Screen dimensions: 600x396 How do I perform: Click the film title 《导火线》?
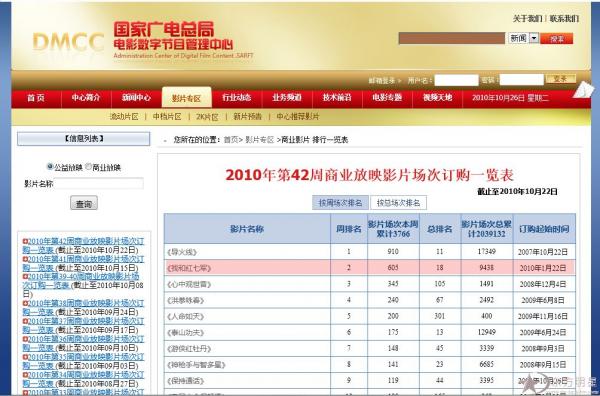(182, 252)
